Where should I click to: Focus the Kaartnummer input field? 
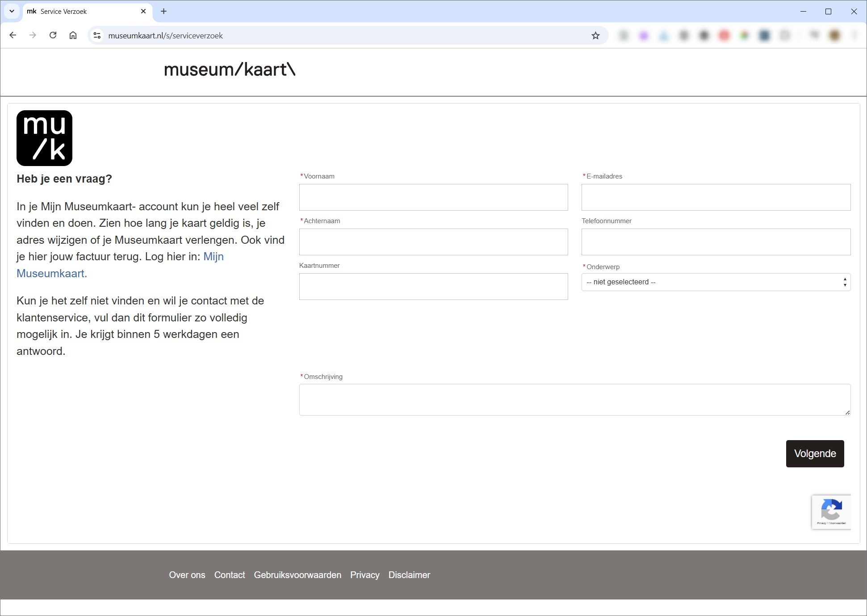[433, 286]
